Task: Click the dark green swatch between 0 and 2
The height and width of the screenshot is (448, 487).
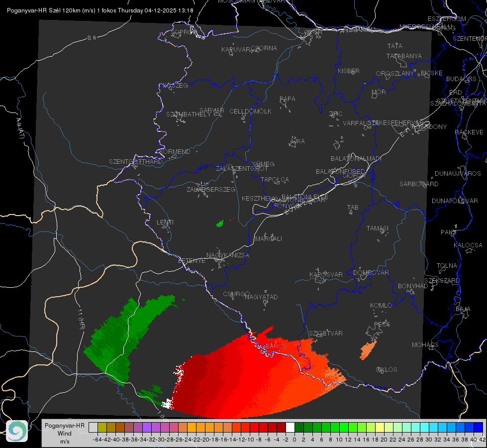Action: [299, 427]
